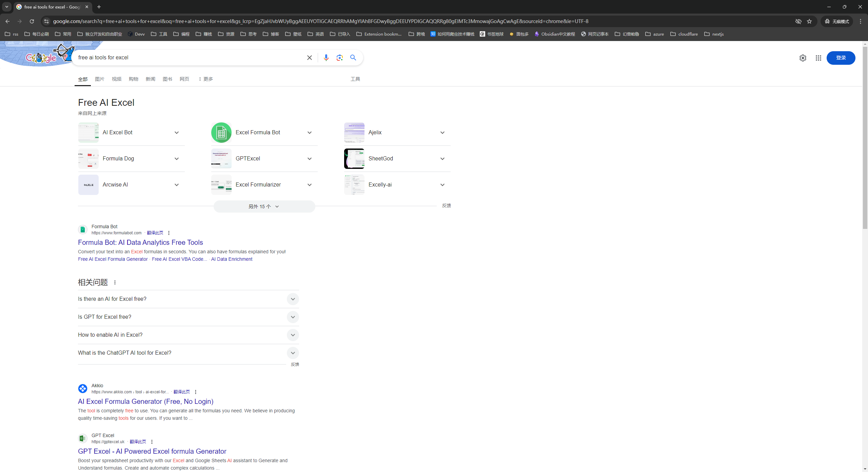Clear the search box with the X icon
The height and width of the screenshot is (472, 868).
pyautogui.click(x=309, y=58)
